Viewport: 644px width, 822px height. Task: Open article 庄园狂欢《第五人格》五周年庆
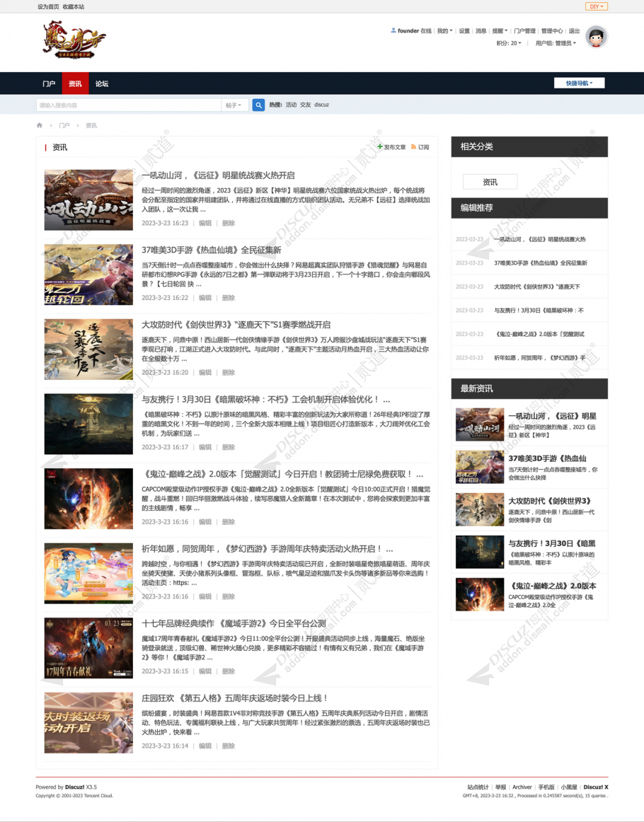[235, 698]
